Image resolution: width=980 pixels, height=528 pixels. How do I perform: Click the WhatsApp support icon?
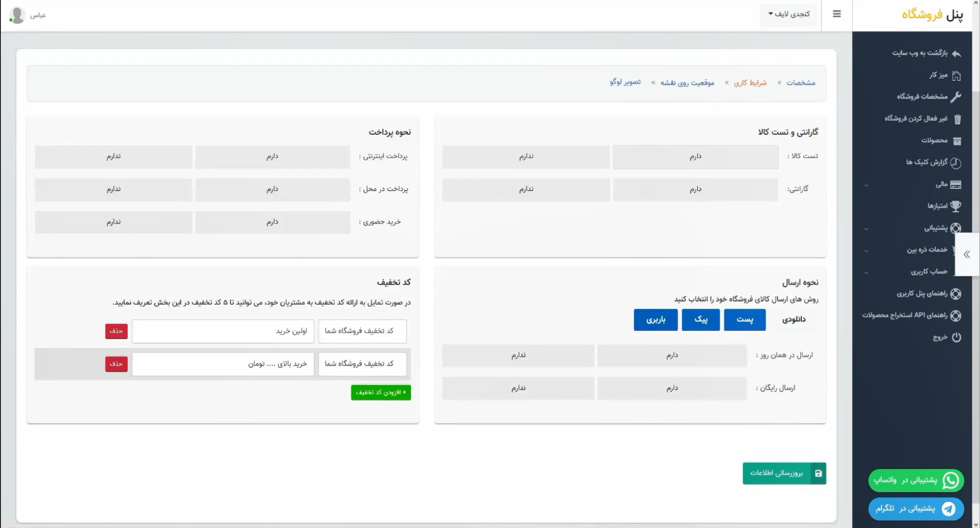(951, 481)
